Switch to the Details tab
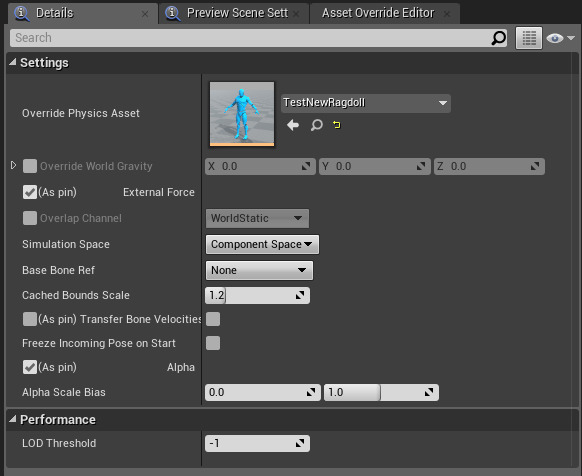Viewport: 582px width, 476px height. pyautogui.click(x=83, y=13)
